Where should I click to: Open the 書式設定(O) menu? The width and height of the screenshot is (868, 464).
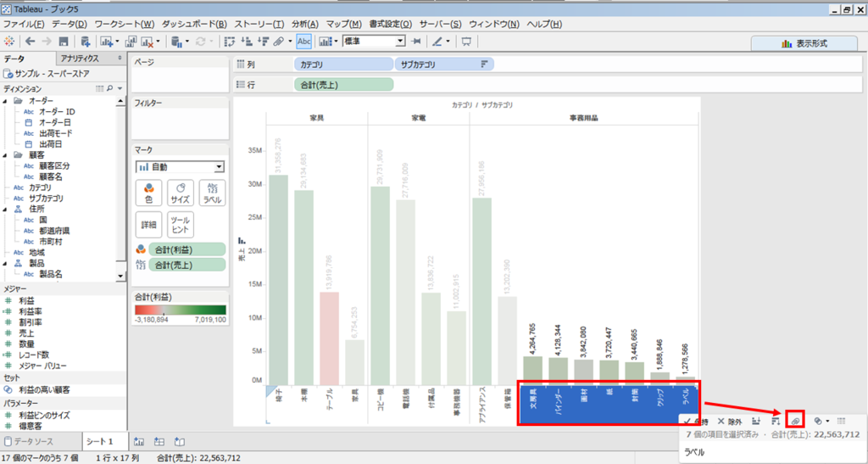391,25
